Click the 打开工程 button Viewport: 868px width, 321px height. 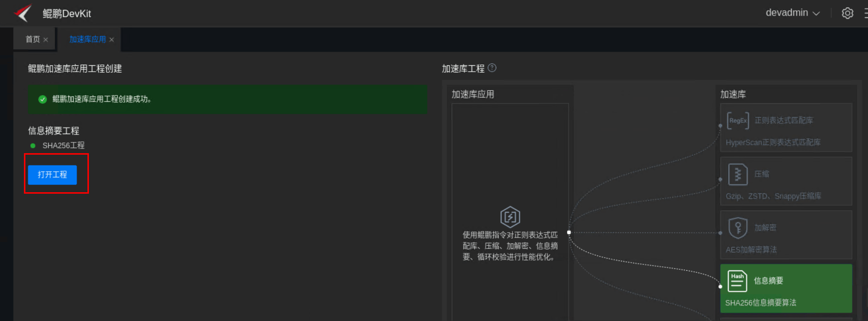pyautogui.click(x=52, y=175)
